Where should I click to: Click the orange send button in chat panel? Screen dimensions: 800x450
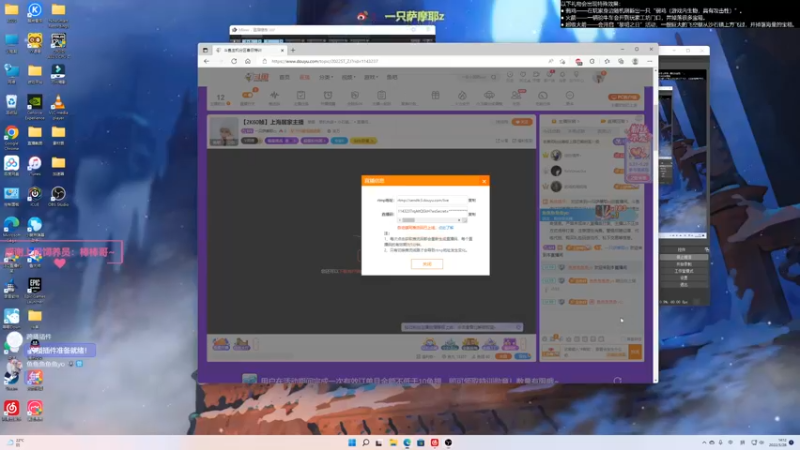tap(635, 352)
